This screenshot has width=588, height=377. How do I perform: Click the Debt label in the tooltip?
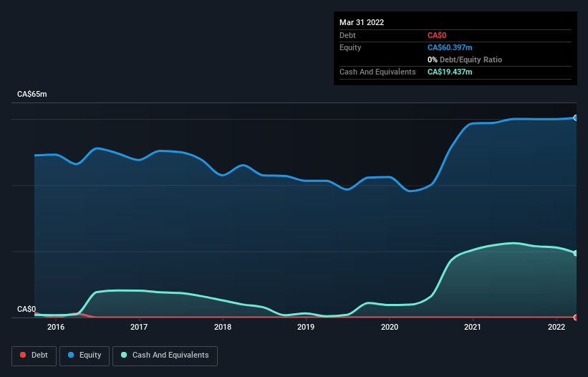347,35
